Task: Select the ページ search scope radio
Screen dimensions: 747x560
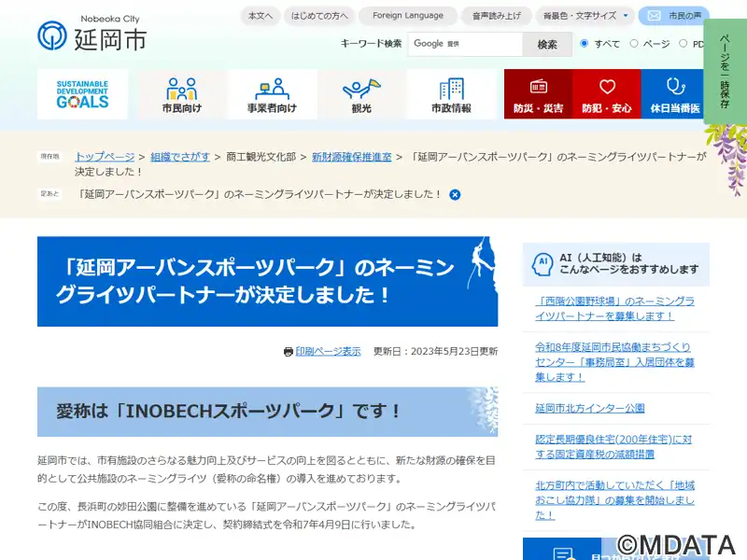Action: click(x=634, y=43)
